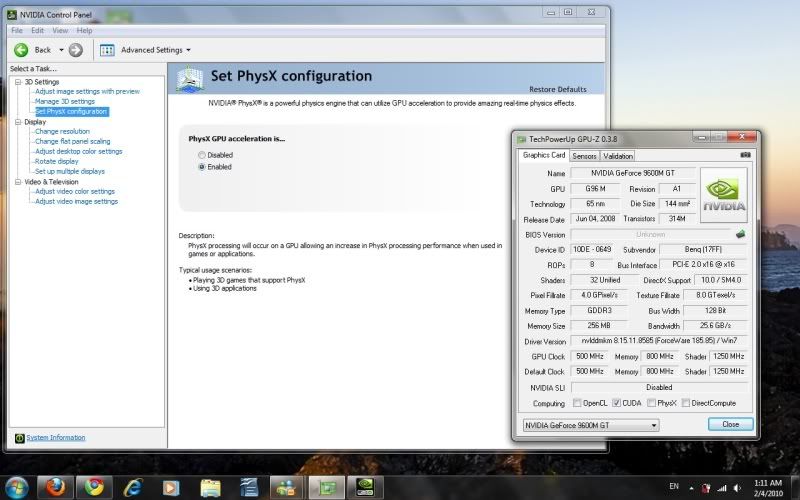This screenshot has height=500, width=800.
Task: Open Windows Explorer folder from taskbar
Action: (210, 488)
